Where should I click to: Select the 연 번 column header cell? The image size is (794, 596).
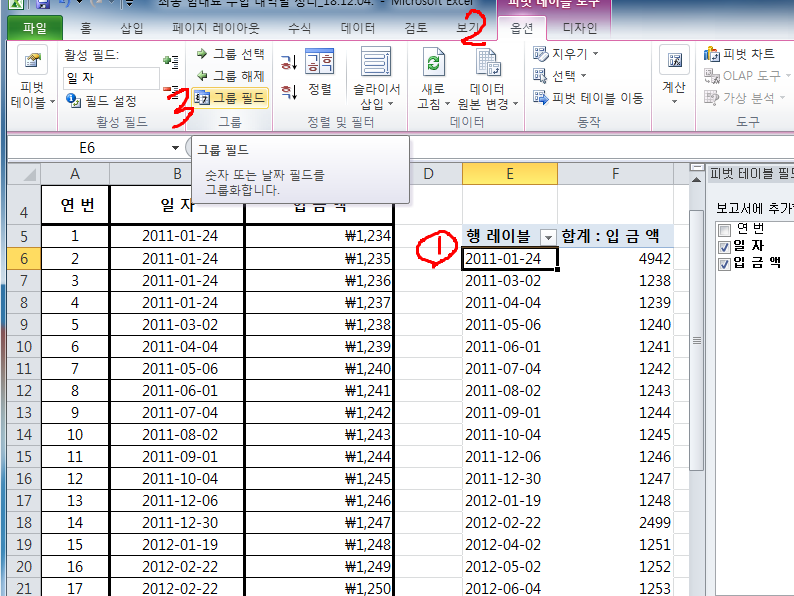point(75,205)
